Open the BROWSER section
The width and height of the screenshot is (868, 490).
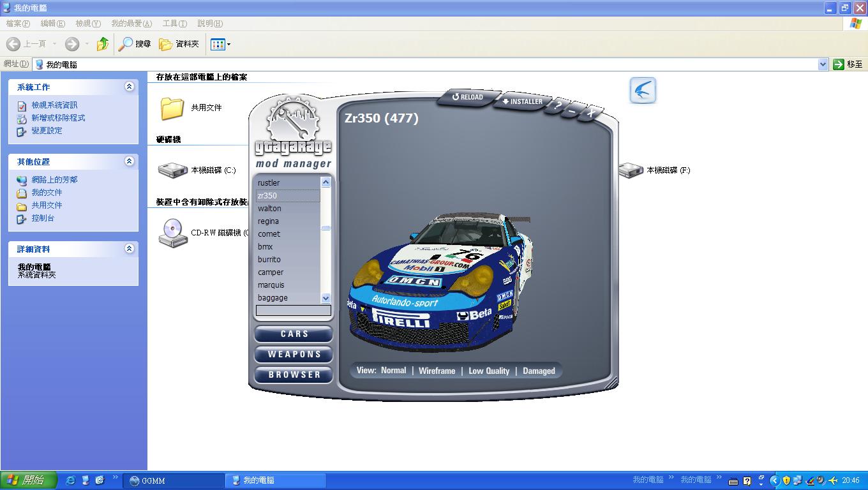tap(294, 375)
